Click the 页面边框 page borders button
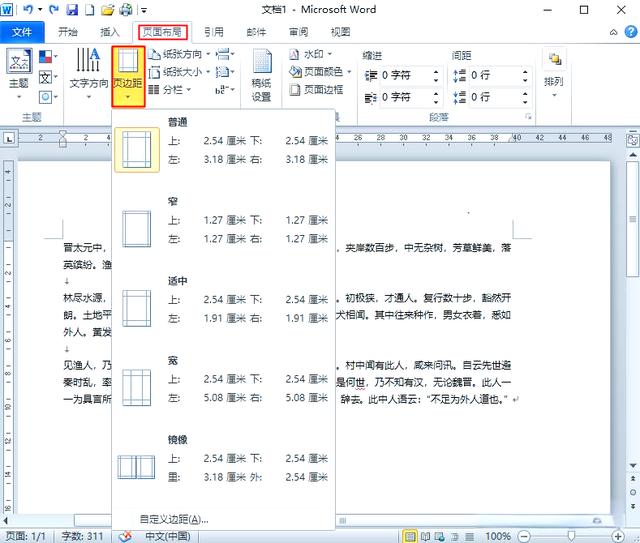This screenshot has width=640, height=543. pos(316,89)
